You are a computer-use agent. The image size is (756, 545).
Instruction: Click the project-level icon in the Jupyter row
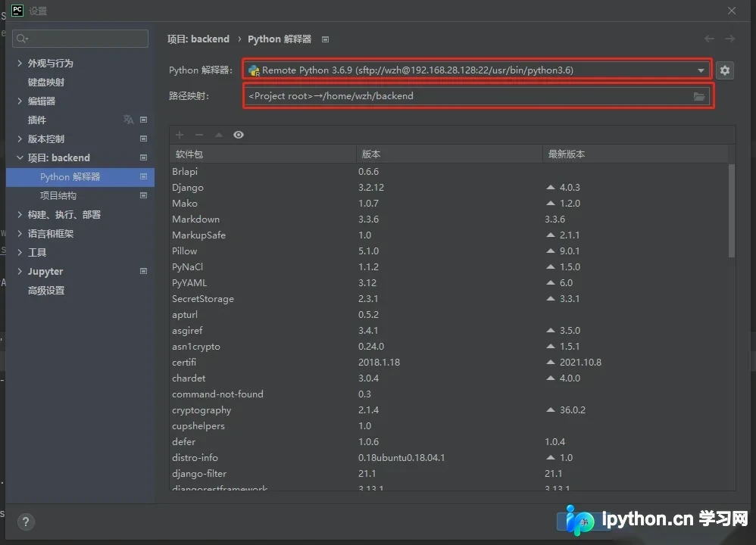coord(143,271)
